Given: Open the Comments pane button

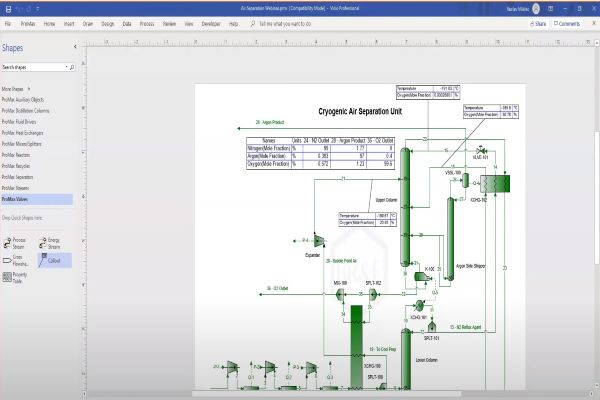Looking at the screenshot, I should [x=566, y=22].
